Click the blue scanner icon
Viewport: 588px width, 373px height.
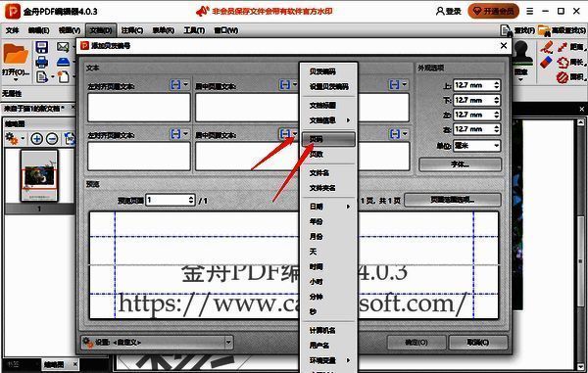coord(63,62)
